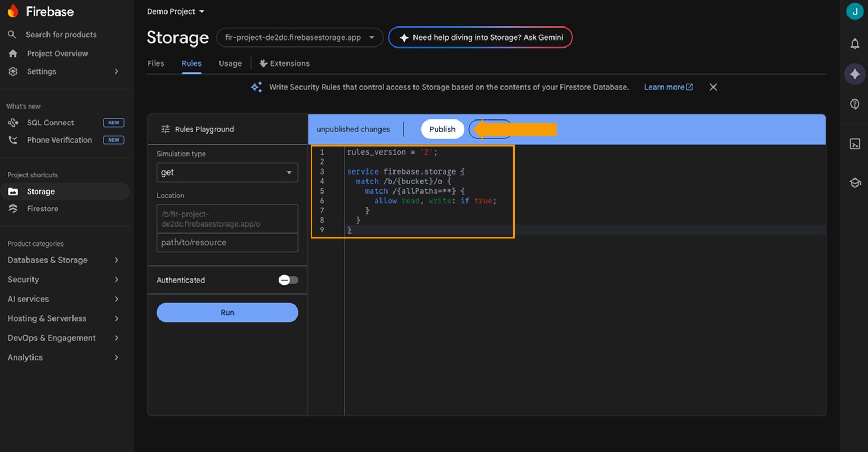The image size is (868, 452).
Task: Click sparkle icon in security rules banner
Action: coord(256,87)
